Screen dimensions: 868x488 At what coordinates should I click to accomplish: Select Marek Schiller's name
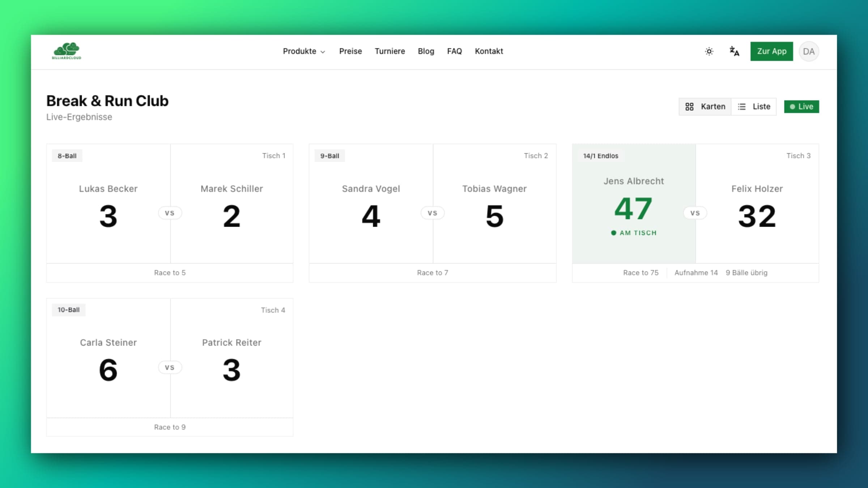point(232,189)
